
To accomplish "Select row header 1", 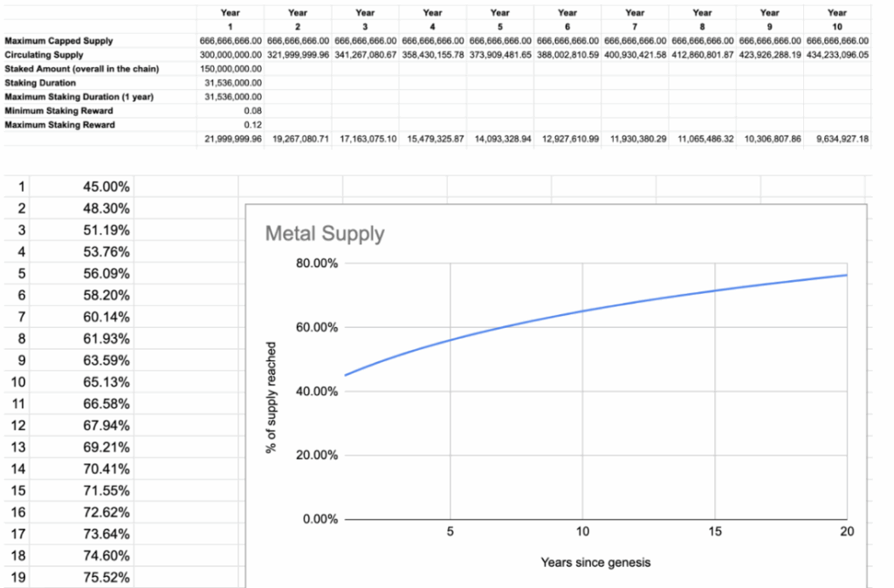I will tap(20, 187).
